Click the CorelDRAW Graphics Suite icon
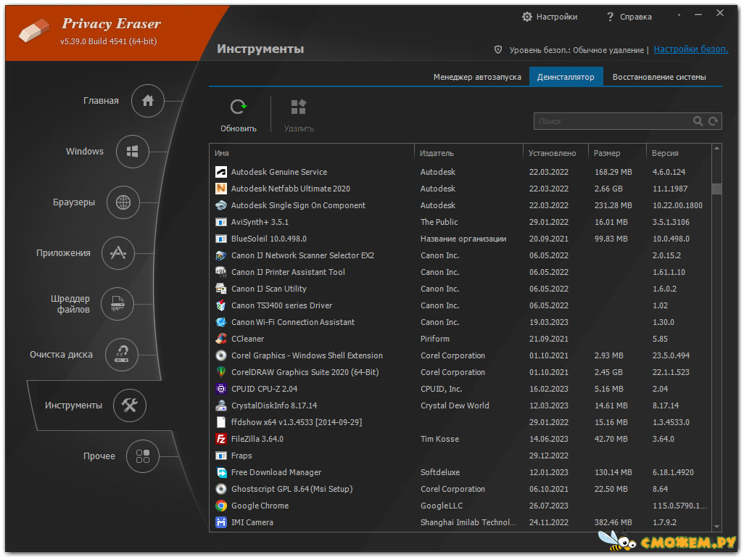 pos(221,372)
